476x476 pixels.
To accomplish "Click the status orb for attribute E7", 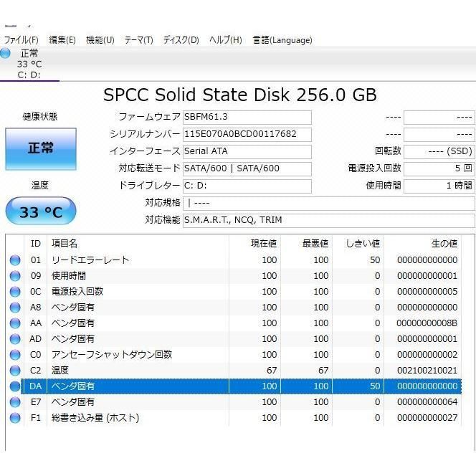I will 15,402.
